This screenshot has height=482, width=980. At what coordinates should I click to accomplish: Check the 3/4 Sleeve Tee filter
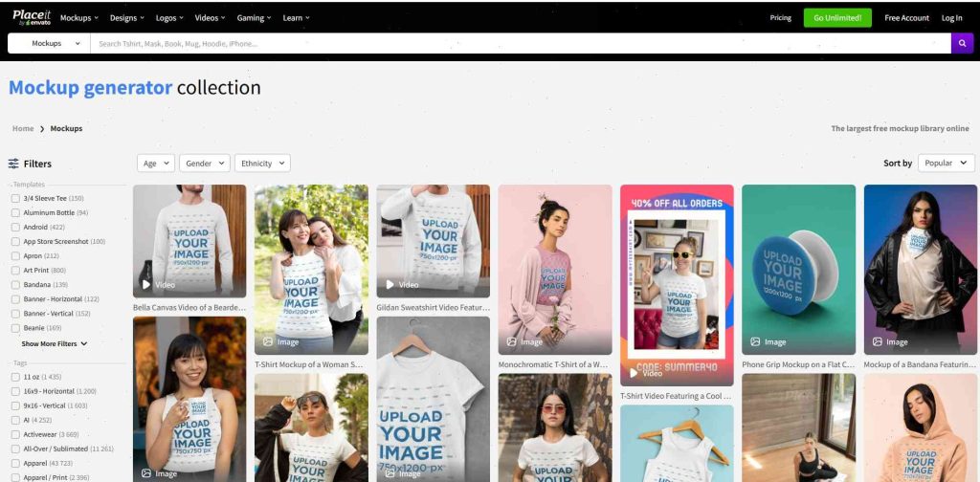click(x=15, y=199)
